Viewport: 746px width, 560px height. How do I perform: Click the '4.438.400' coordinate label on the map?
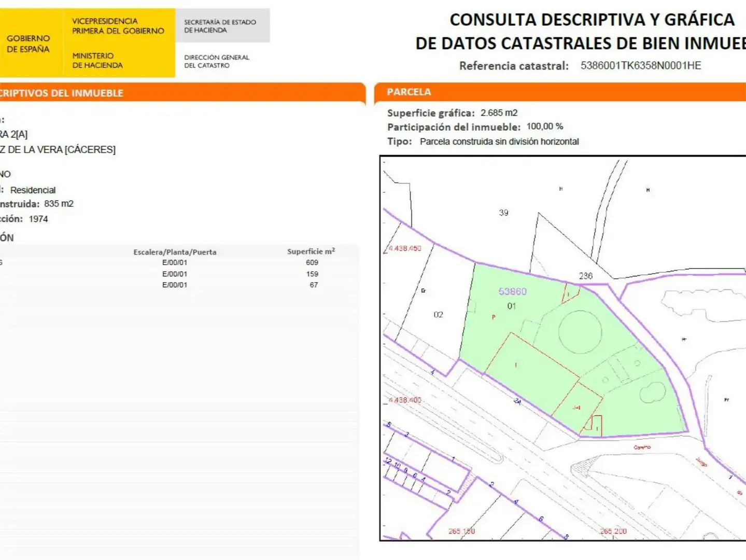[x=405, y=401]
